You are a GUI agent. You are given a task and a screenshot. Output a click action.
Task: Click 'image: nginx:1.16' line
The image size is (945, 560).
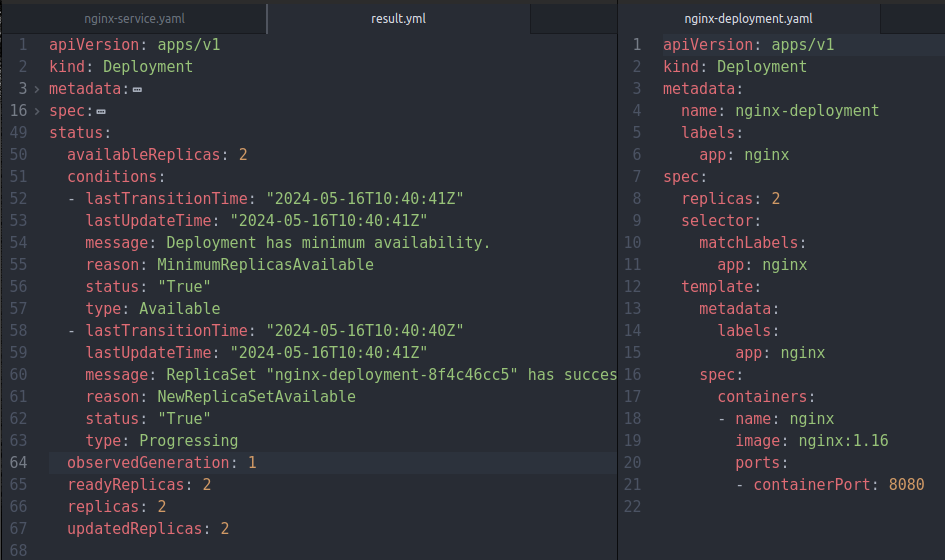pyautogui.click(x=812, y=441)
